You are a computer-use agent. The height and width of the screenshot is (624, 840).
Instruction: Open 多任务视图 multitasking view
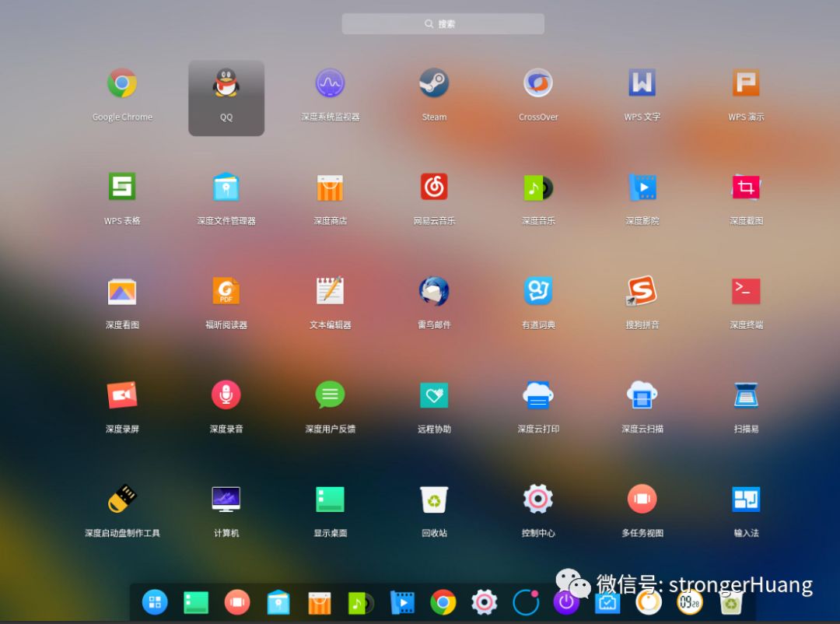pos(641,498)
